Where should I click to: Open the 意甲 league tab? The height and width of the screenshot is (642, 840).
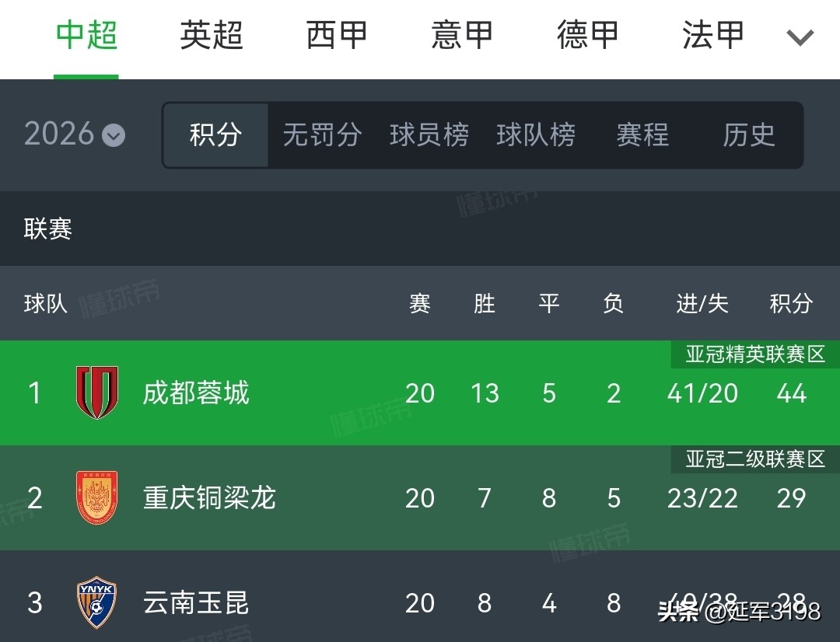click(462, 35)
